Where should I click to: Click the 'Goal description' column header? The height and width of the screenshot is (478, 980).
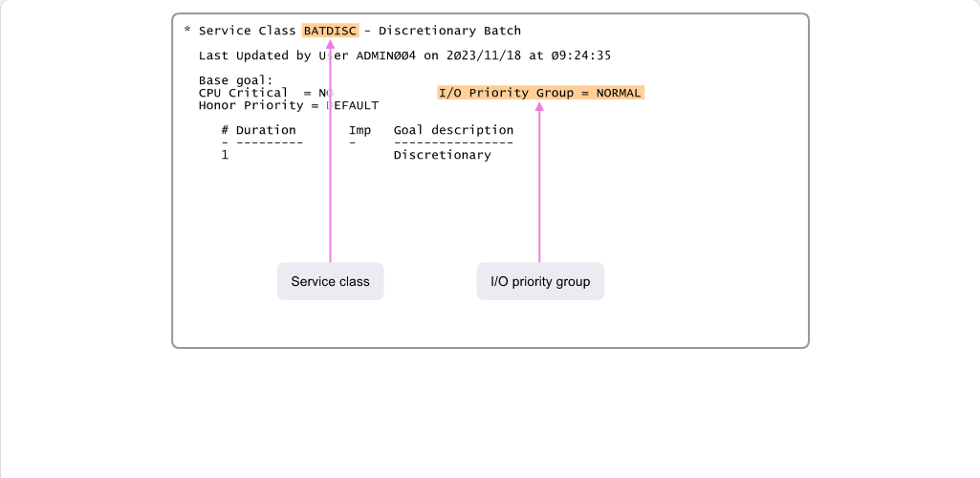click(x=453, y=130)
